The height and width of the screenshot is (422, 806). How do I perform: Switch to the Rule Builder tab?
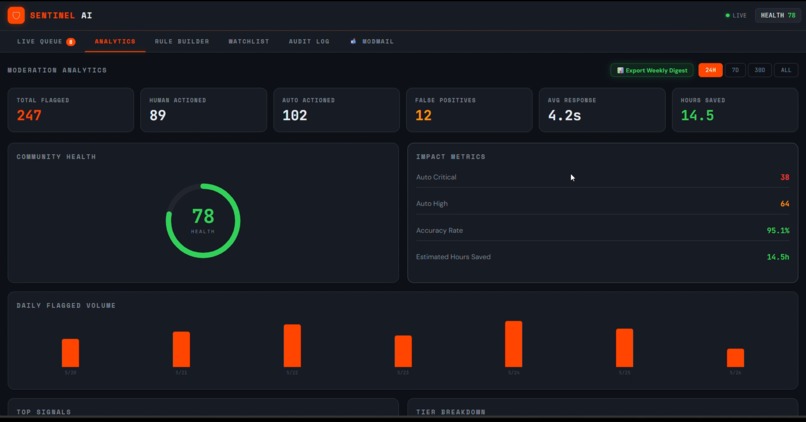[x=182, y=42]
